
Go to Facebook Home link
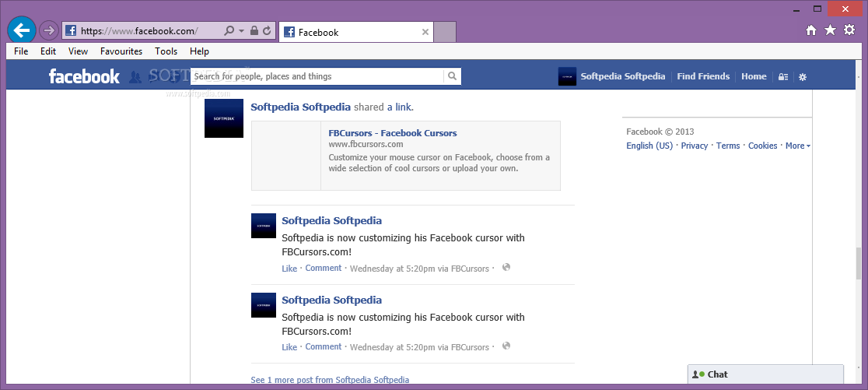click(x=754, y=76)
